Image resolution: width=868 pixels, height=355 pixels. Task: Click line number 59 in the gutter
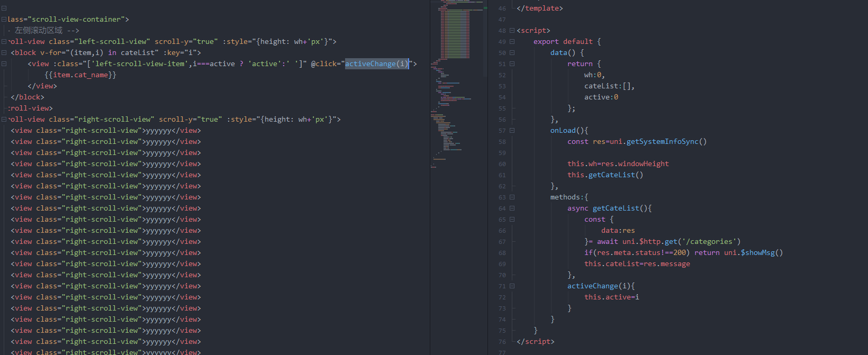coord(502,153)
